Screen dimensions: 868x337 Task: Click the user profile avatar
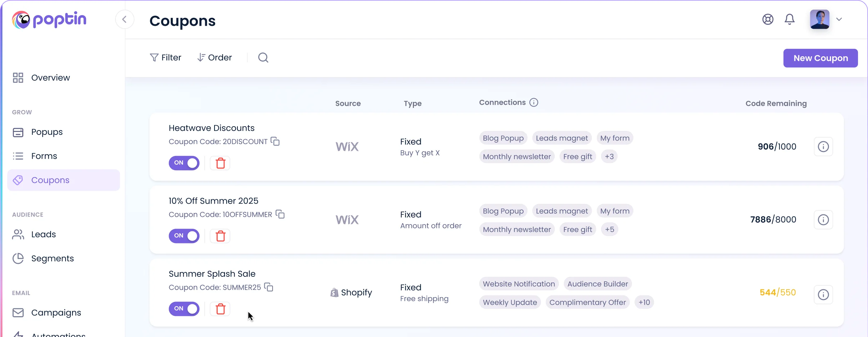[x=820, y=19]
